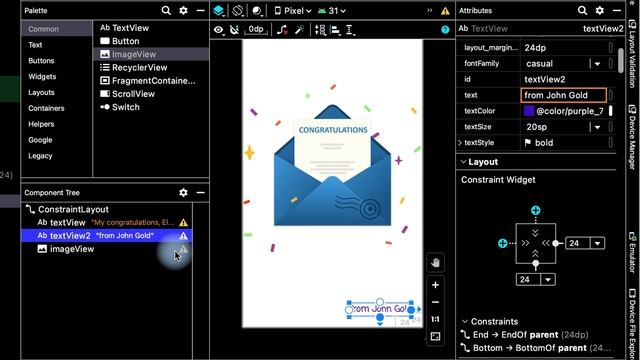
Task: Open Palette settings gear
Action: (x=183, y=11)
